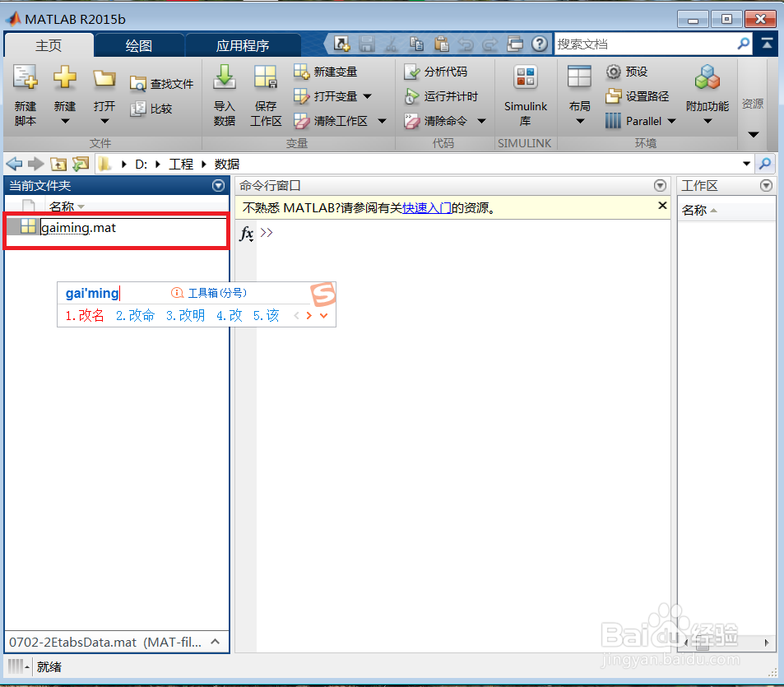Click the back arrow in address bar
The width and height of the screenshot is (784, 687).
coord(15,164)
